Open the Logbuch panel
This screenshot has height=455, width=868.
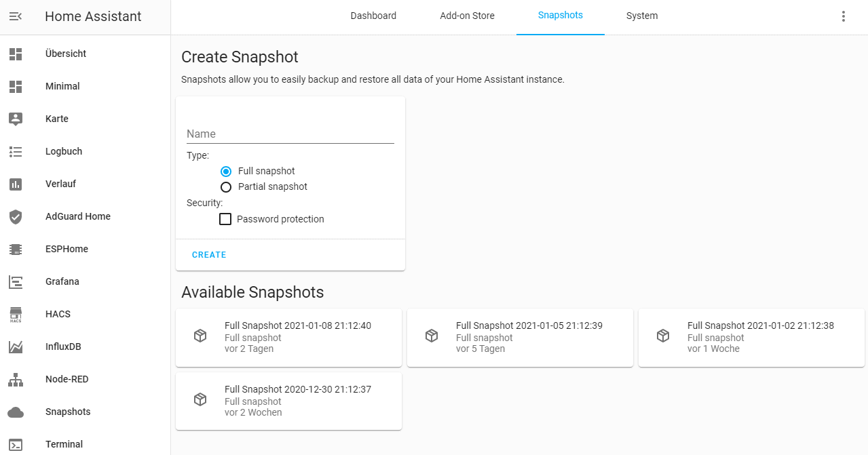pyautogui.click(x=63, y=151)
